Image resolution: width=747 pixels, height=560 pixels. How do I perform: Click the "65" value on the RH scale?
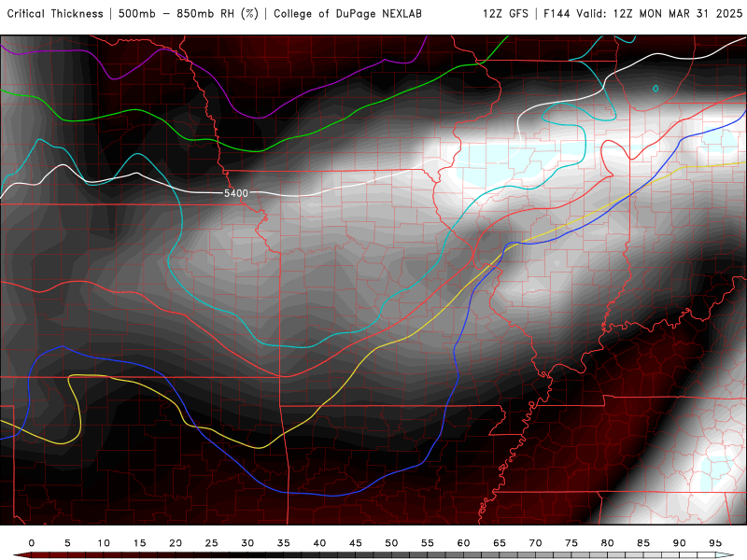500,543
